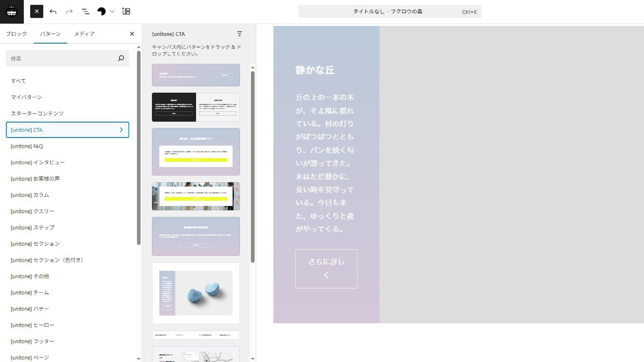
Task: Switch to the ブロック tab
Action: click(x=16, y=34)
